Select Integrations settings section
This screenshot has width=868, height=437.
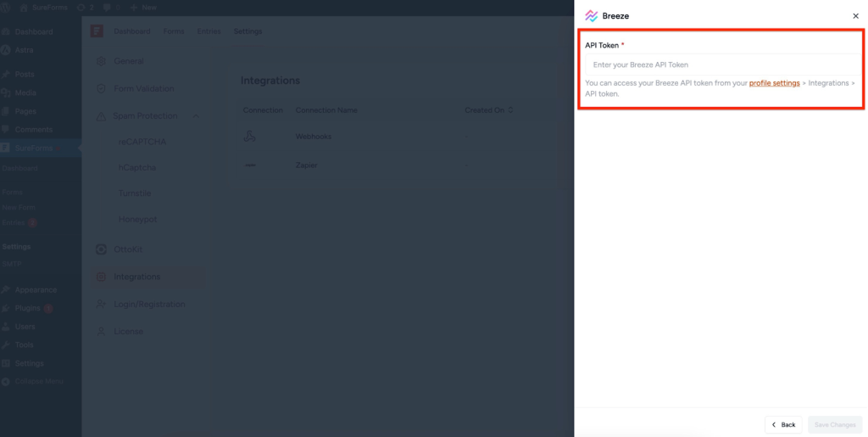pyautogui.click(x=147, y=277)
